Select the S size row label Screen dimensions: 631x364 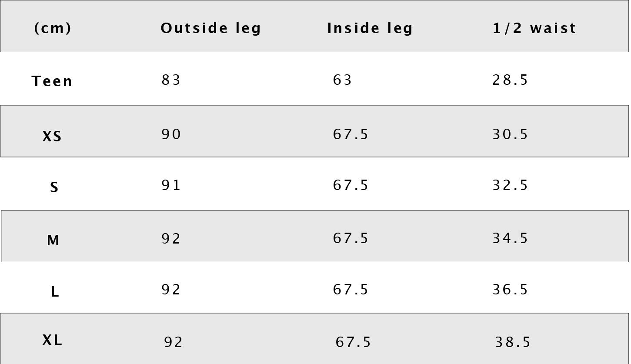point(54,187)
